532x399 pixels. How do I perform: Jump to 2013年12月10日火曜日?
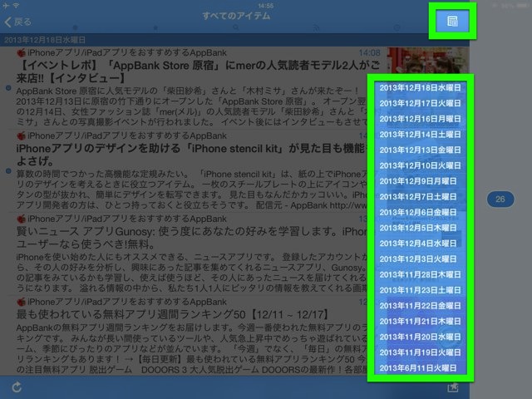[x=420, y=166]
